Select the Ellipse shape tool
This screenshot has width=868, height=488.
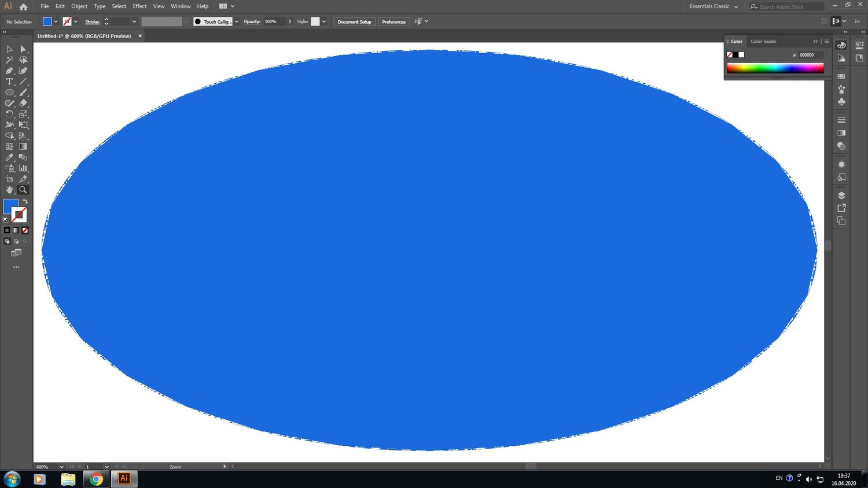[9, 93]
